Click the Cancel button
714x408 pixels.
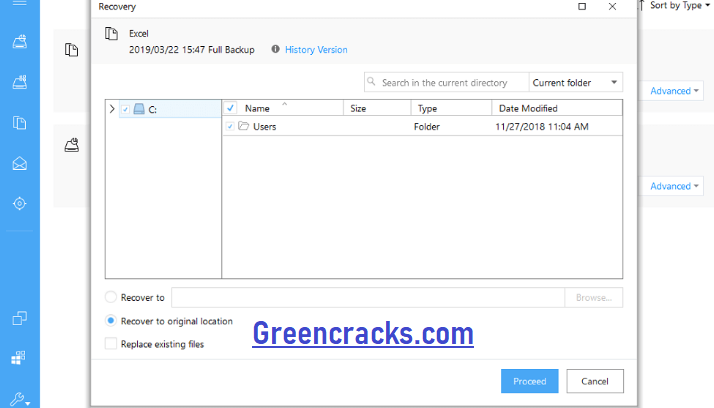(x=595, y=381)
